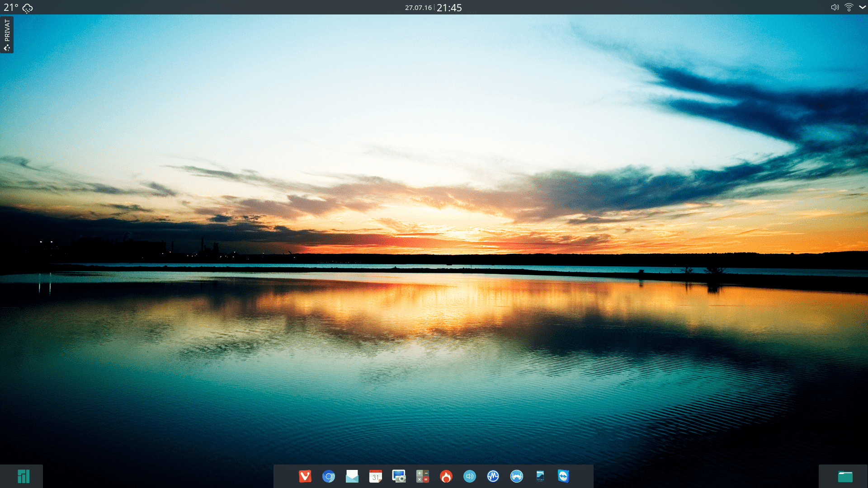Launch the red flame disc burner icon
Image resolution: width=868 pixels, height=488 pixels.
tap(446, 476)
